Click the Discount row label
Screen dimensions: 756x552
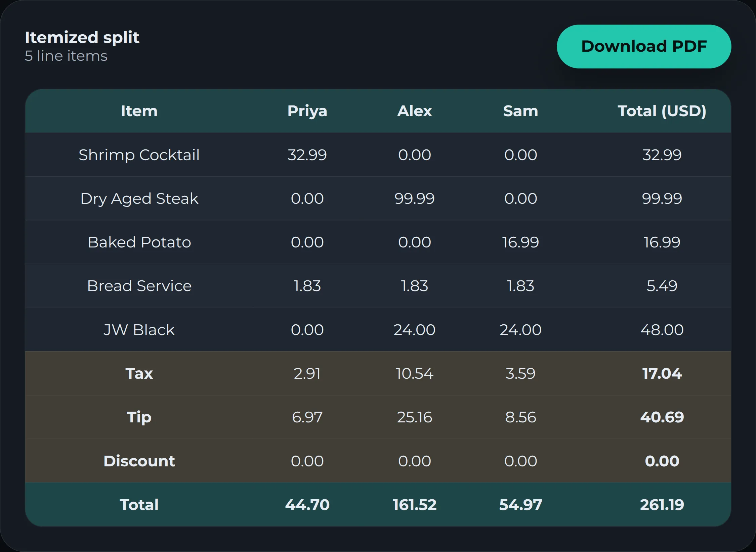(139, 461)
